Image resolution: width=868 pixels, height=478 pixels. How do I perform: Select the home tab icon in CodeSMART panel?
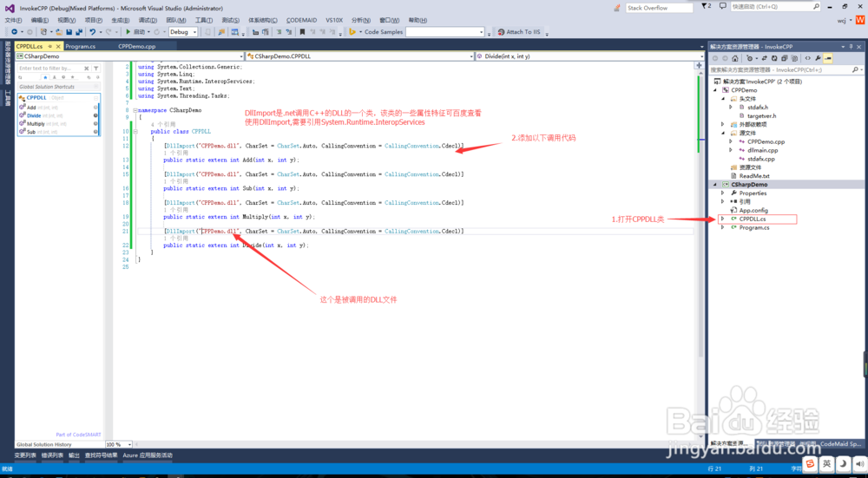point(45,77)
